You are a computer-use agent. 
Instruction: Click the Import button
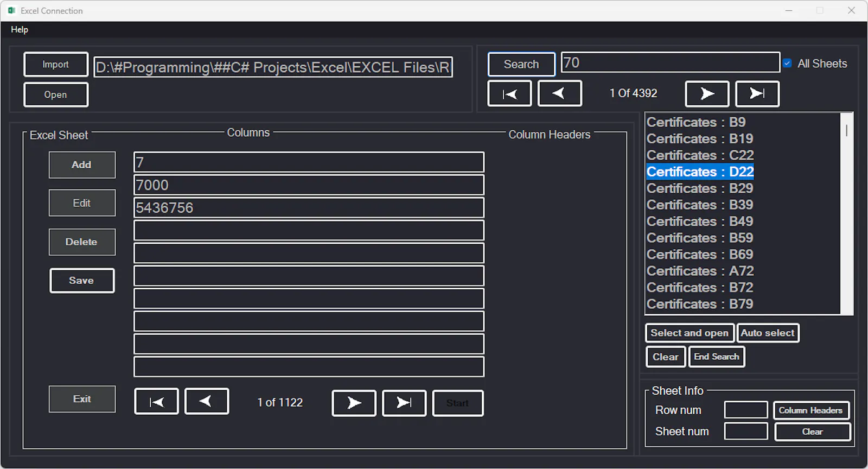[x=56, y=64]
